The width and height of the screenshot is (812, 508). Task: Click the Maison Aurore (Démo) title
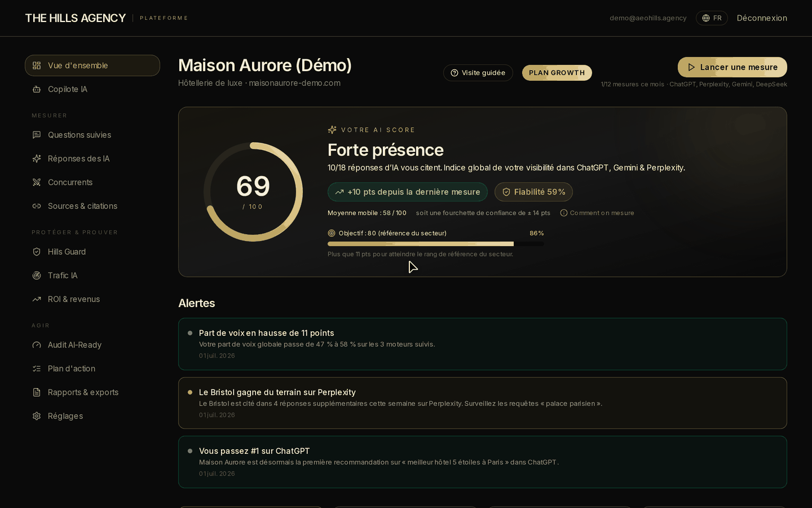pos(265,65)
